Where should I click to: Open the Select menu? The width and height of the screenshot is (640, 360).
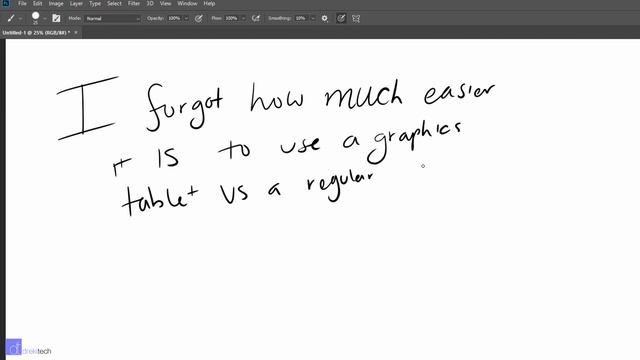(114, 4)
